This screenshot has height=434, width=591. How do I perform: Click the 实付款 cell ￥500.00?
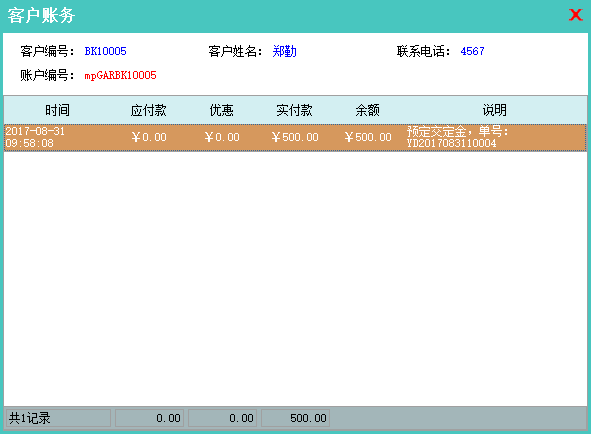[x=295, y=137]
